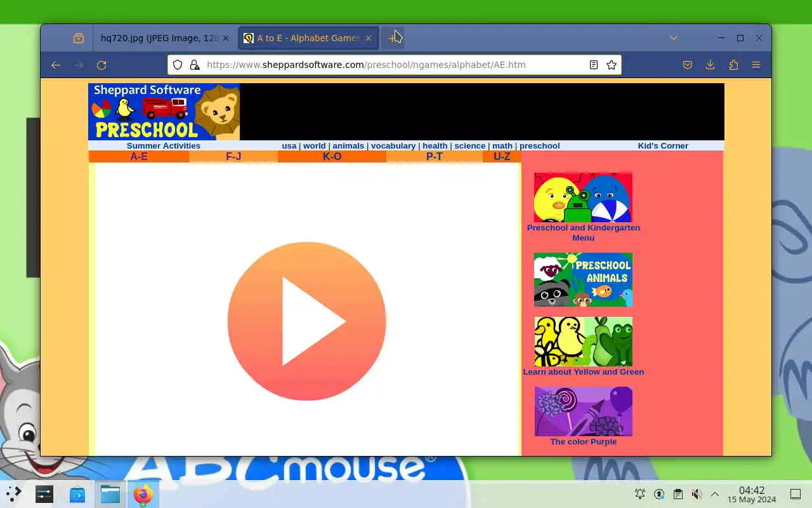Open the application launcher in taskbar

click(14, 493)
